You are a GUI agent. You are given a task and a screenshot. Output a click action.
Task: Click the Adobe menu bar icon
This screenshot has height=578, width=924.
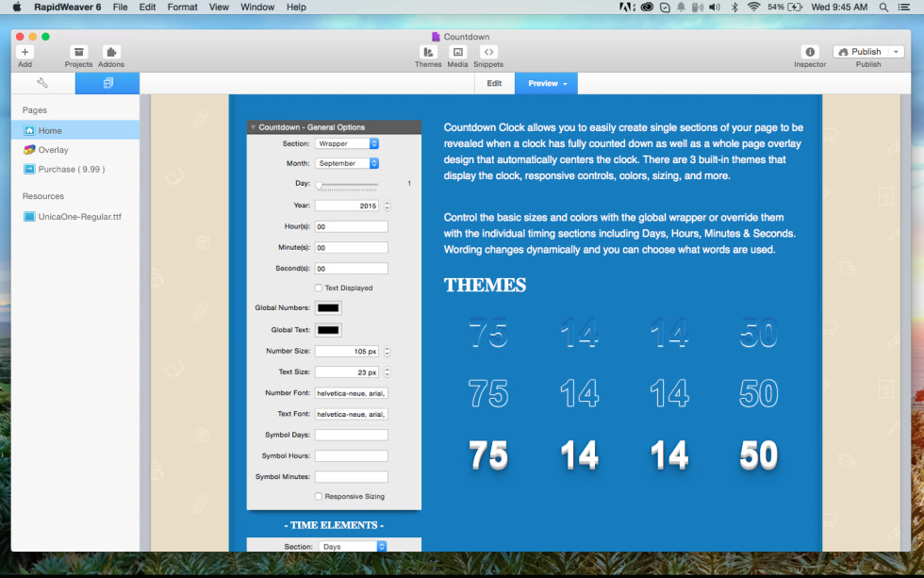(627, 7)
